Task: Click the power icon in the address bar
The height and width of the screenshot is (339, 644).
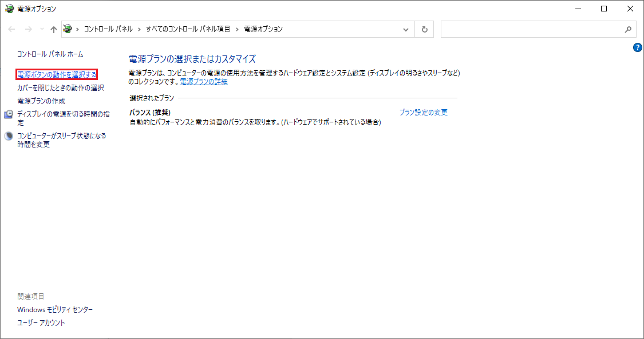Action: pyautogui.click(x=68, y=29)
